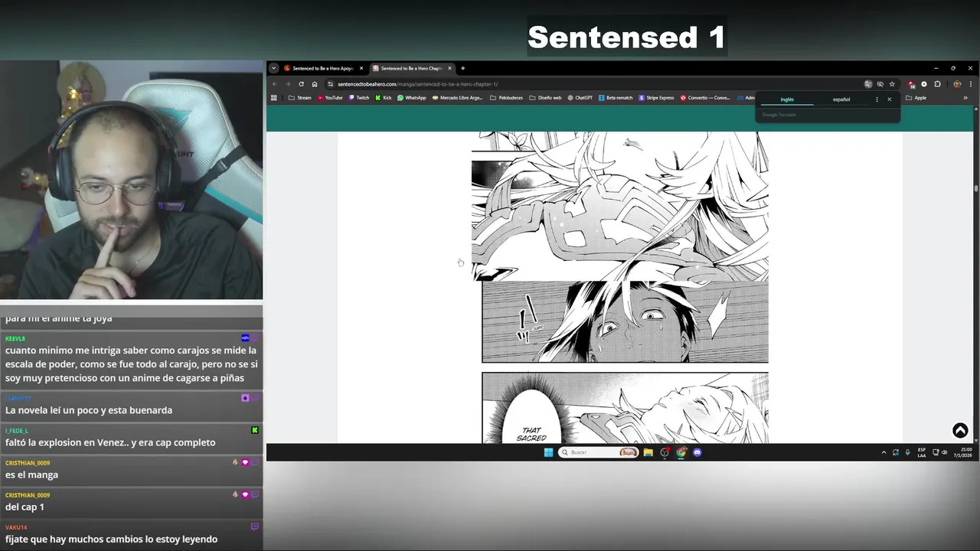The height and width of the screenshot is (551, 980).
Task: Open the Convertio bookmark
Action: (x=706, y=98)
